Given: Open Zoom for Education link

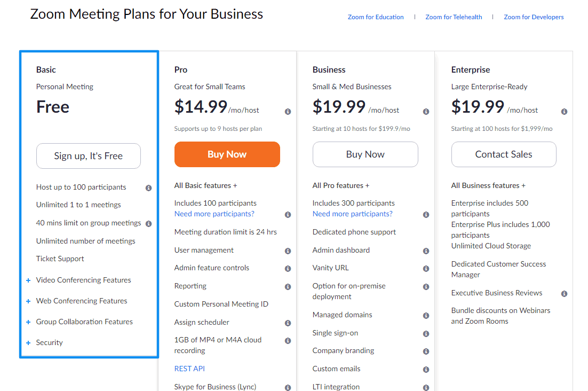Looking at the screenshot, I should [x=376, y=17].
